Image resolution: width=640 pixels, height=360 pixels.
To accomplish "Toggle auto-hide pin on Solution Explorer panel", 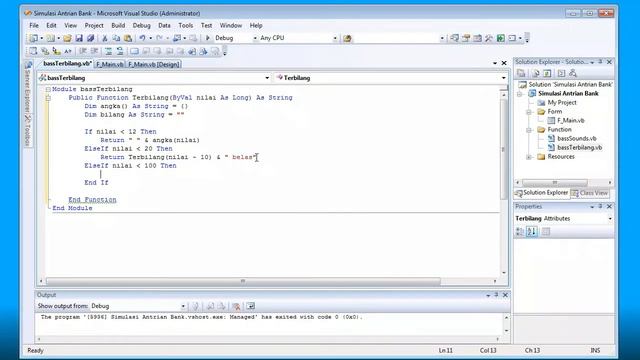I will point(600,62).
